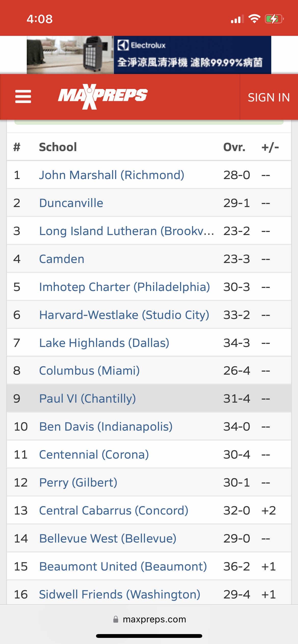This screenshot has height=644, width=298.
Task: Open Harvard-Westlake (Studio City) link
Action: tap(124, 315)
